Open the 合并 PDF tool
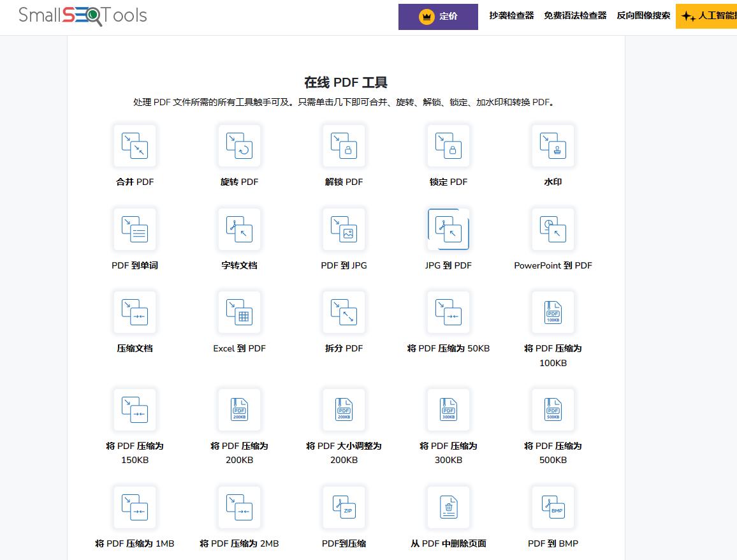The height and width of the screenshot is (560, 737). pos(135,145)
